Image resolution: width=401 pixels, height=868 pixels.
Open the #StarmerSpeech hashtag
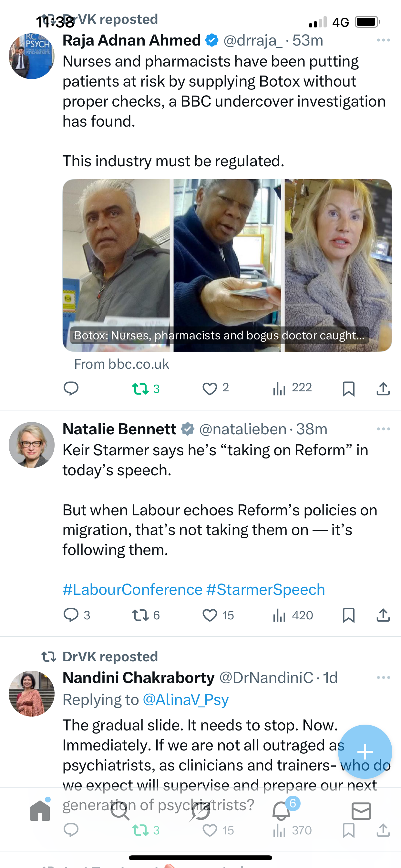pos(265,589)
